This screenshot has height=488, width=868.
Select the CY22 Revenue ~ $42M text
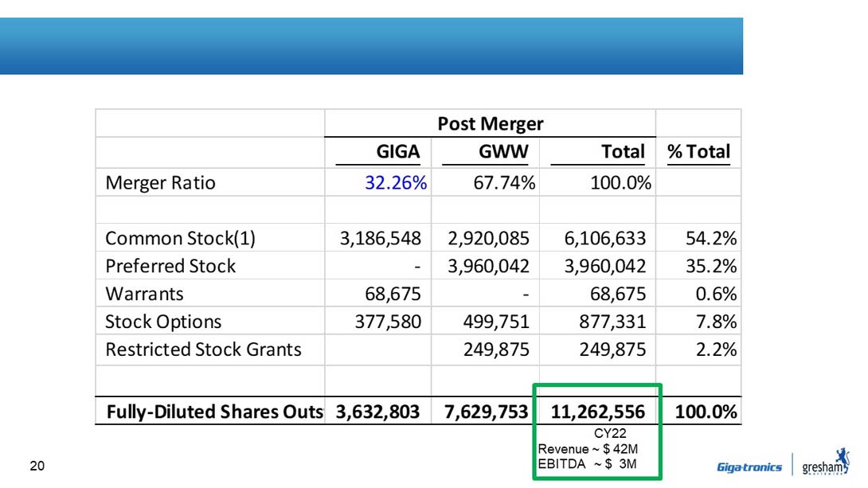[x=588, y=449]
